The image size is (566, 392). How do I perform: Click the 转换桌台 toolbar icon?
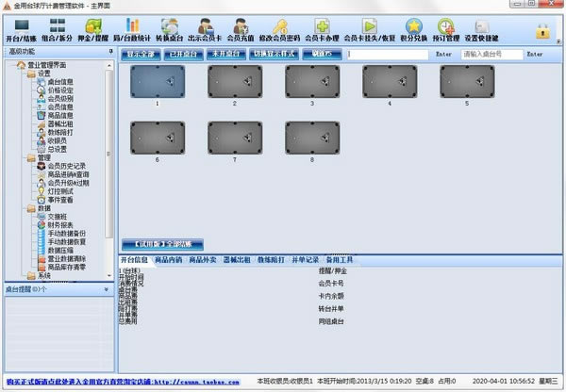170,28
